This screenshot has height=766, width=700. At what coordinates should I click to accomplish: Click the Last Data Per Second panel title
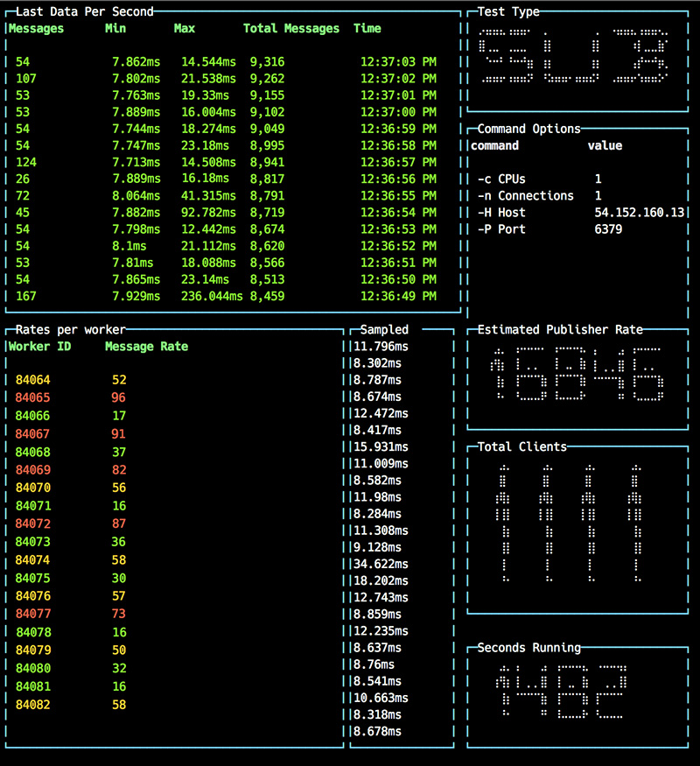(x=84, y=11)
